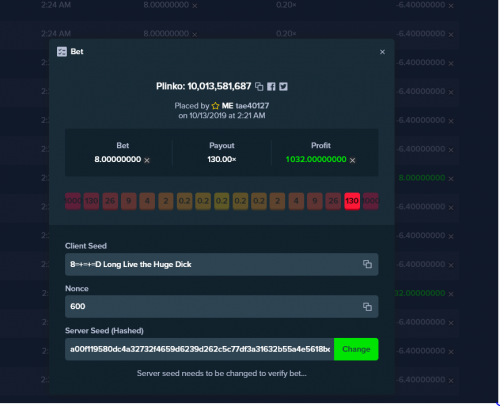The image size is (500, 406).
Task: Click the green 8.00000000 in background list
Action: tap(422, 178)
